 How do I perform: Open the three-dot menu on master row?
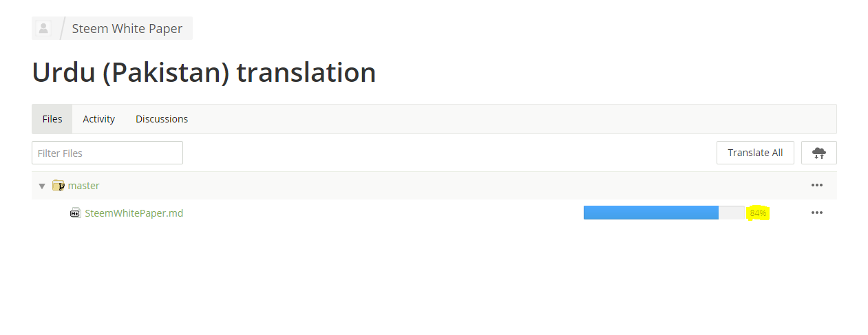point(816,185)
